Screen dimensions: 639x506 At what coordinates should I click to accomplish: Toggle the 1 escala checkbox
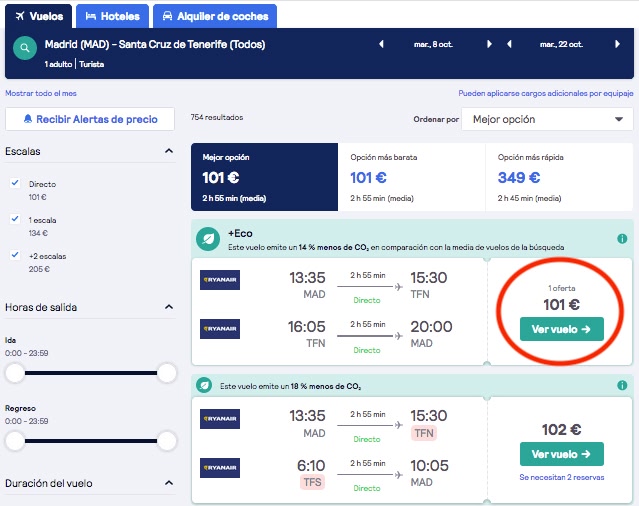point(15,219)
